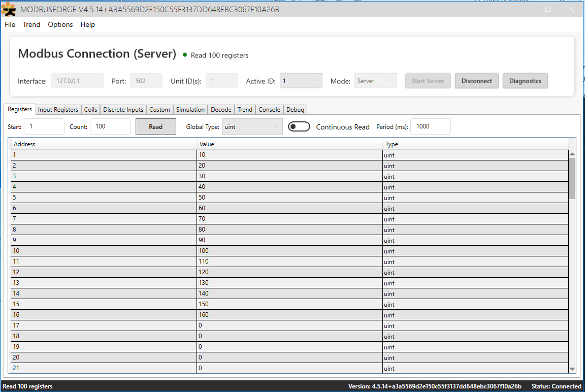The image size is (585, 392).
Task: Click value 130 in address 13 row
Action: tap(289, 283)
